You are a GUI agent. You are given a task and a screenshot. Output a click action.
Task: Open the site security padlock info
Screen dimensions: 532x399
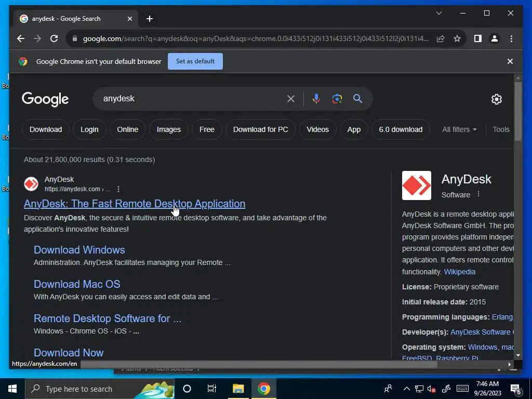pos(75,38)
